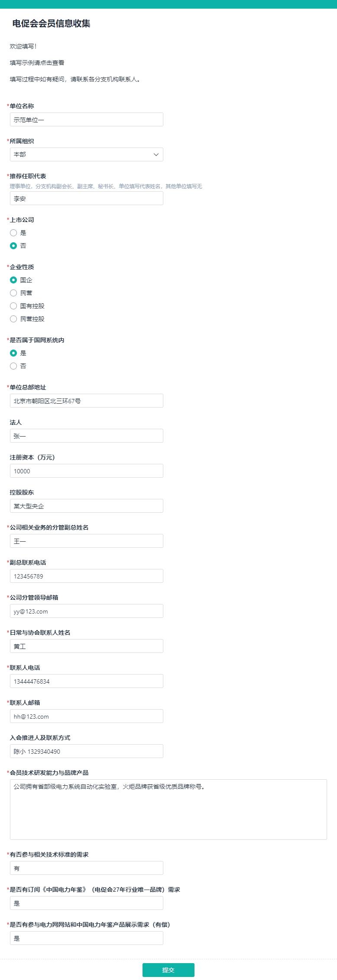Focus the 单位名称 input field
This screenshot has height=980, width=337.
[x=87, y=119]
